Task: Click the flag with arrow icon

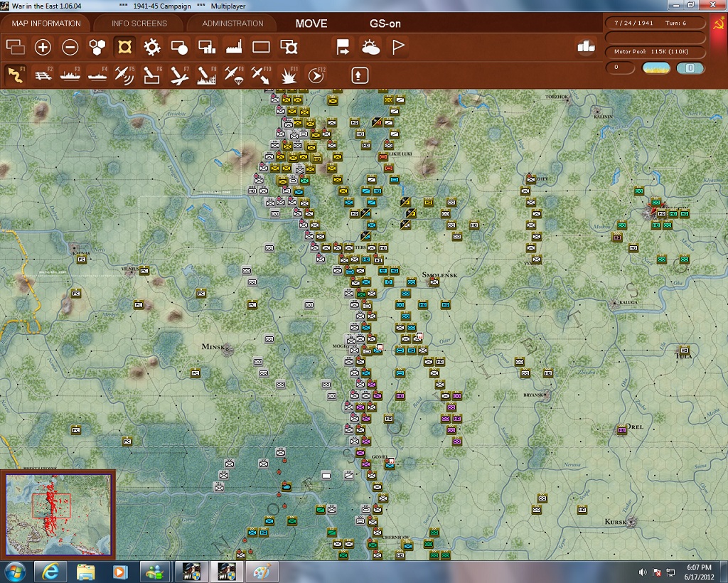Action: pos(343,47)
